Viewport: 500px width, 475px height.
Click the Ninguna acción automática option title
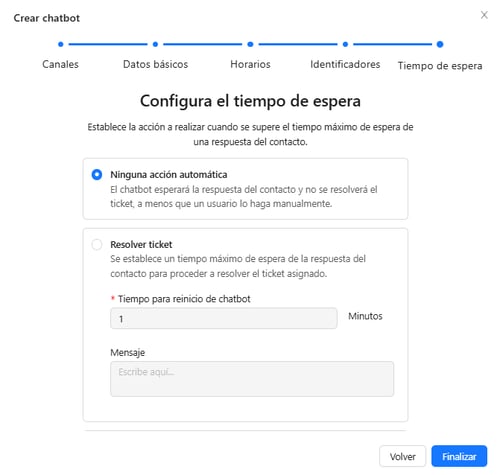(x=169, y=174)
